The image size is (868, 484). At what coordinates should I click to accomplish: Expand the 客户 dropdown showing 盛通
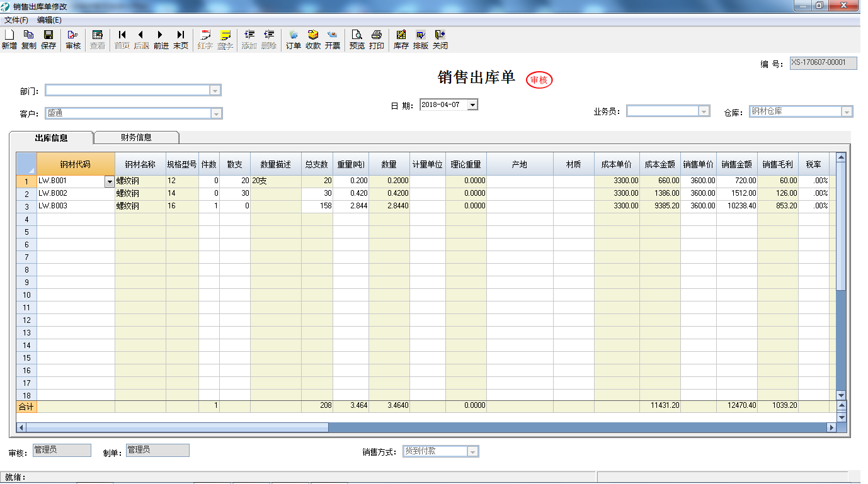click(x=217, y=114)
